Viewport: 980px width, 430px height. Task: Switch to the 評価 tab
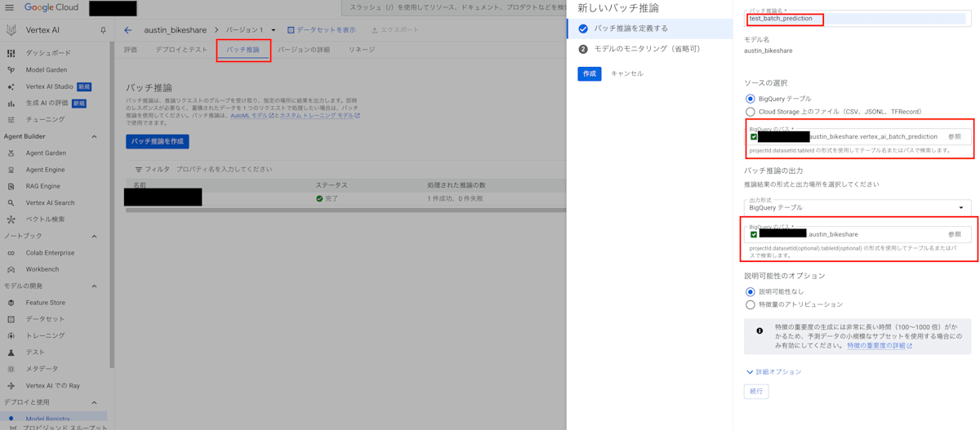131,50
